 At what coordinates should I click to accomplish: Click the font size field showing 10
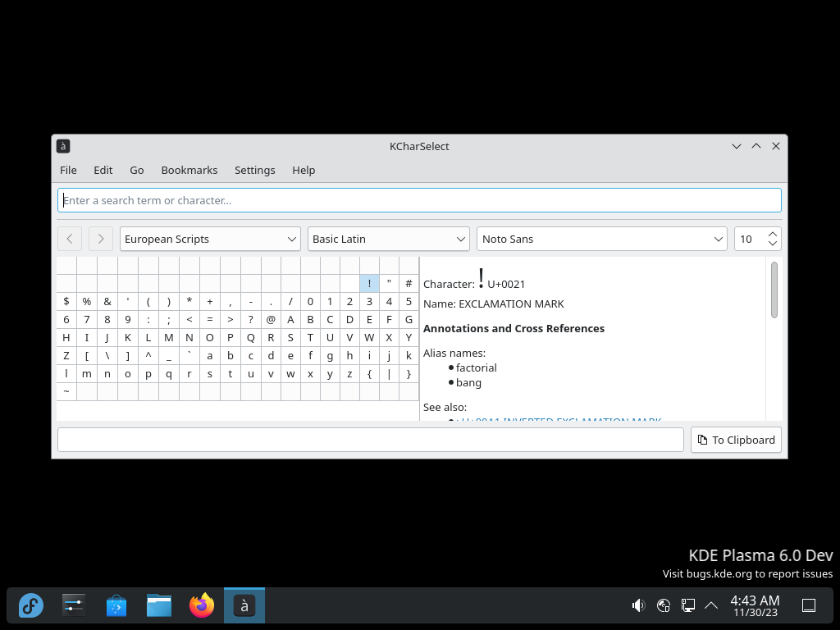750,239
